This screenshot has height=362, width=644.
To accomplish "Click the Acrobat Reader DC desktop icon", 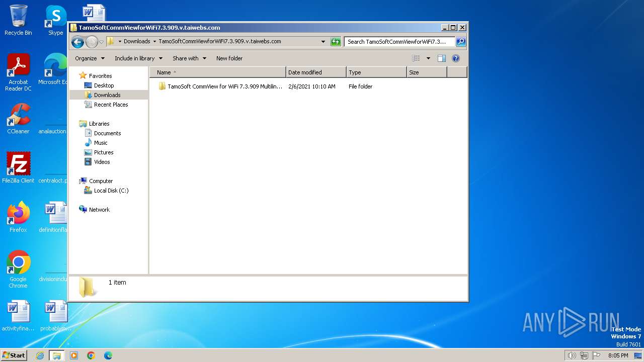I will pos(18,72).
